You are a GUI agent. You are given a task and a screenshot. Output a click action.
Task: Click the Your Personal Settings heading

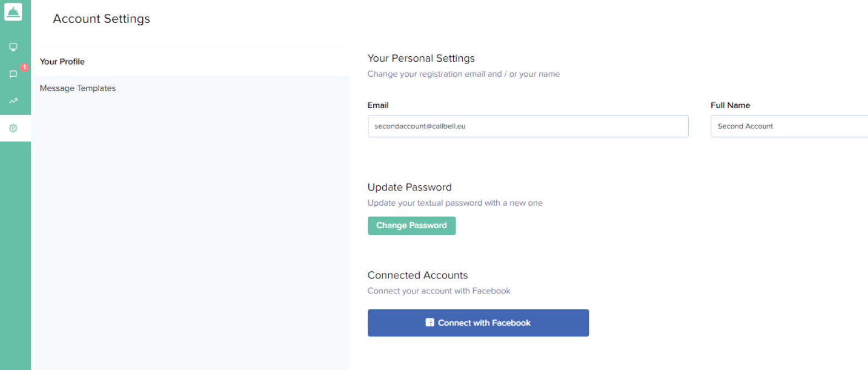pos(421,58)
